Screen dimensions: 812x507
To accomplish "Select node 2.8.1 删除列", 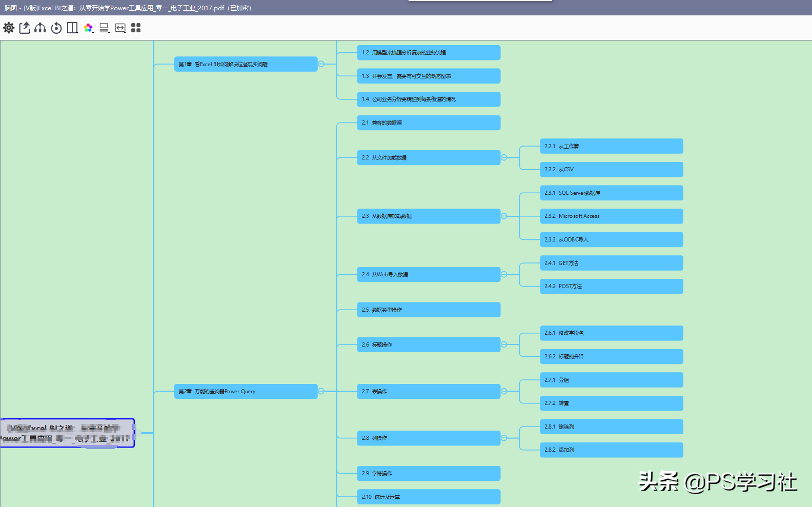I will [612, 427].
